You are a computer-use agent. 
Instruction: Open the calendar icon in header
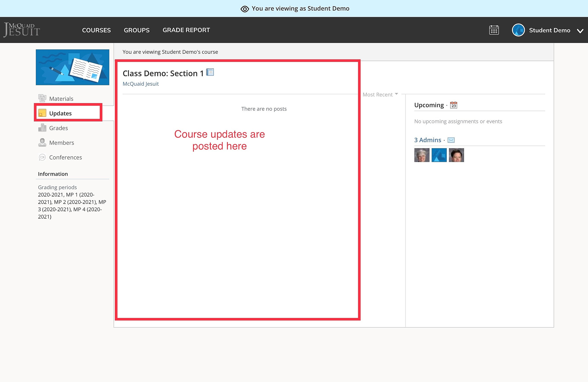tap(494, 30)
